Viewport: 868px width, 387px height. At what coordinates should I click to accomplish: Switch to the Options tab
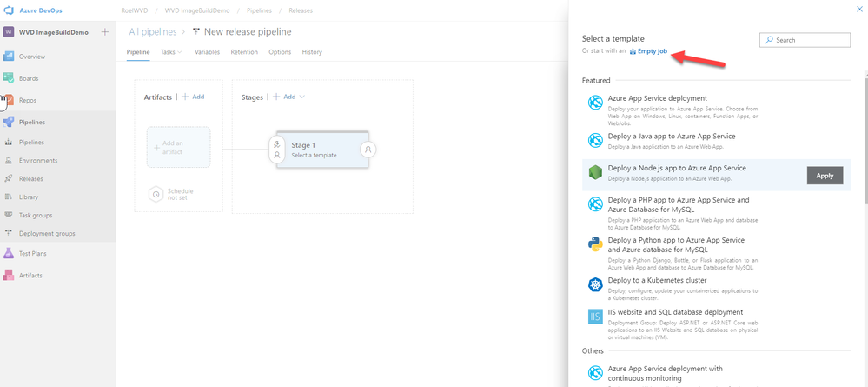(280, 52)
